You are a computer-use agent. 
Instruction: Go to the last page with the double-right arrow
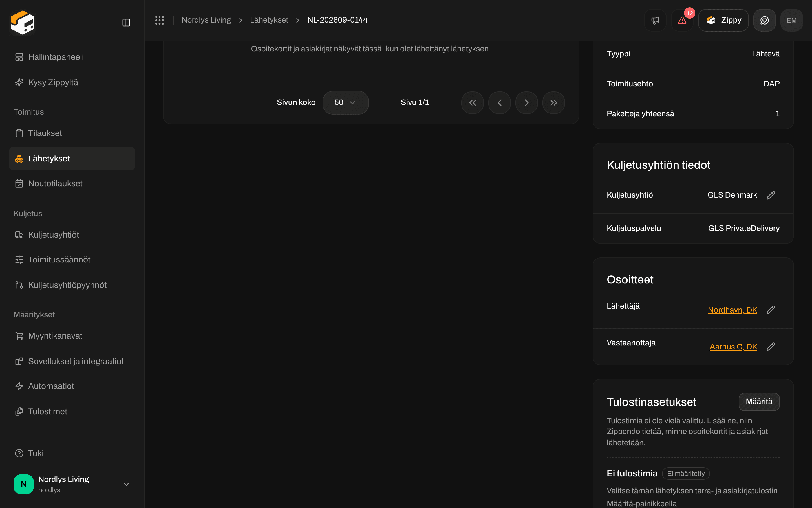click(554, 102)
